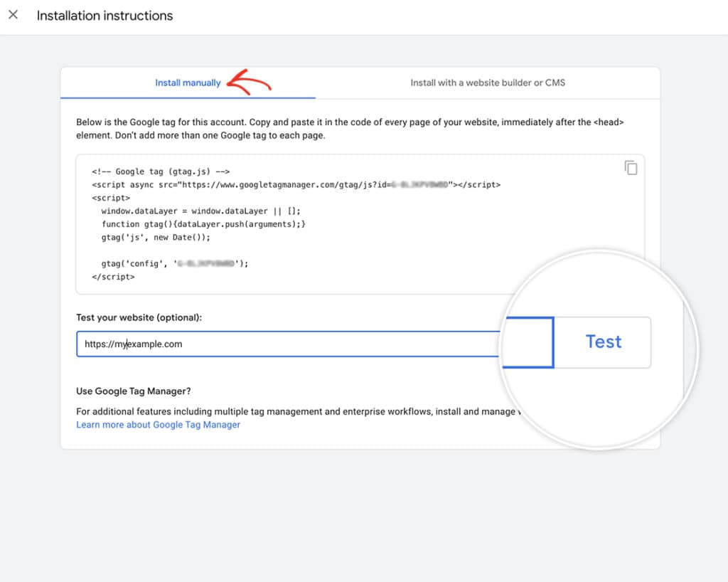Open the Install with a website builder or CMS tab
This screenshot has width=728, height=582.
point(487,83)
